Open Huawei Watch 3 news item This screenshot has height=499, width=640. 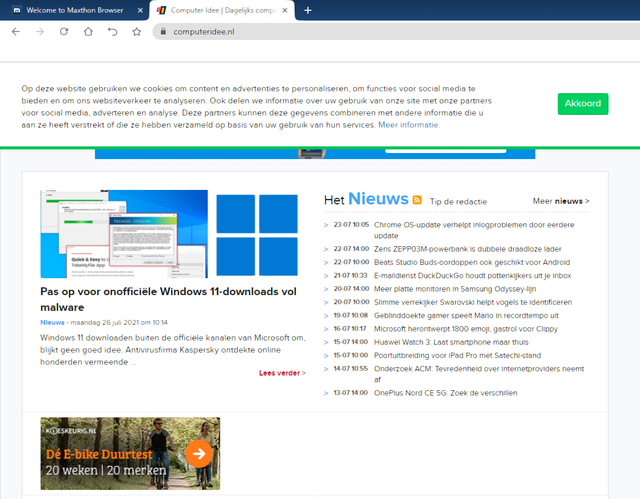pos(451,342)
